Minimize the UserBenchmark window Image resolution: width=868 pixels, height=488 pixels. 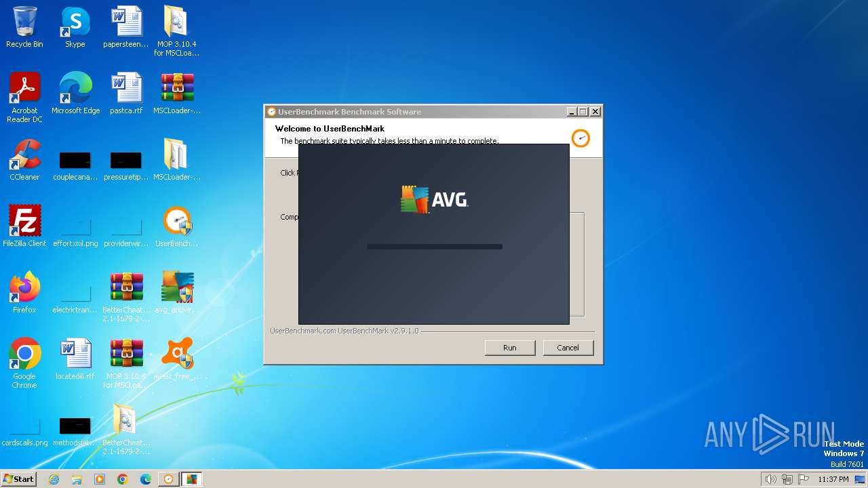572,112
